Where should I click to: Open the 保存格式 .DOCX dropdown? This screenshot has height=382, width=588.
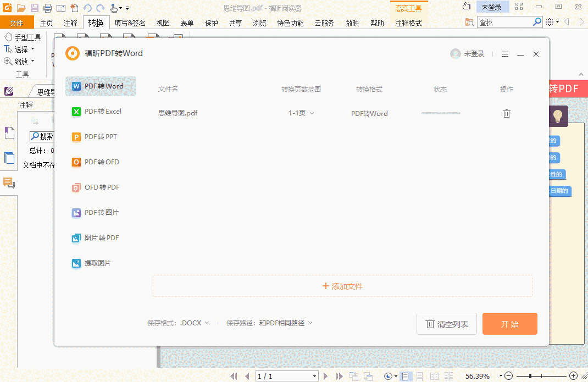pos(195,323)
